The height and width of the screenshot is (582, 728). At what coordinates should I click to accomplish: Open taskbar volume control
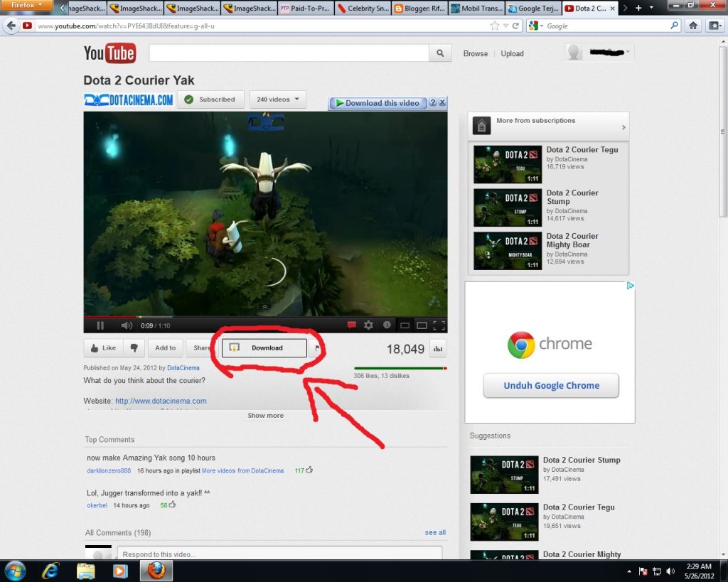670,571
